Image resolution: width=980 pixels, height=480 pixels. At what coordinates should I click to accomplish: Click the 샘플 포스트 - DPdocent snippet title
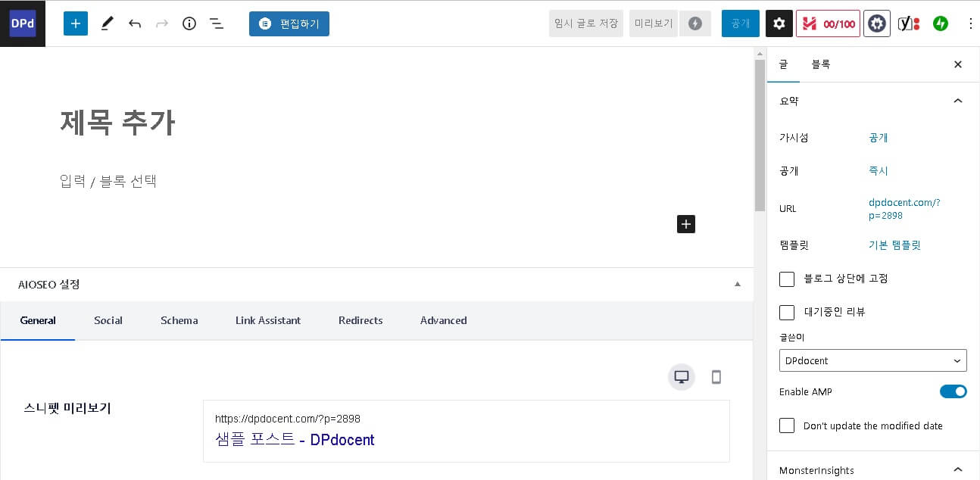(295, 440)
